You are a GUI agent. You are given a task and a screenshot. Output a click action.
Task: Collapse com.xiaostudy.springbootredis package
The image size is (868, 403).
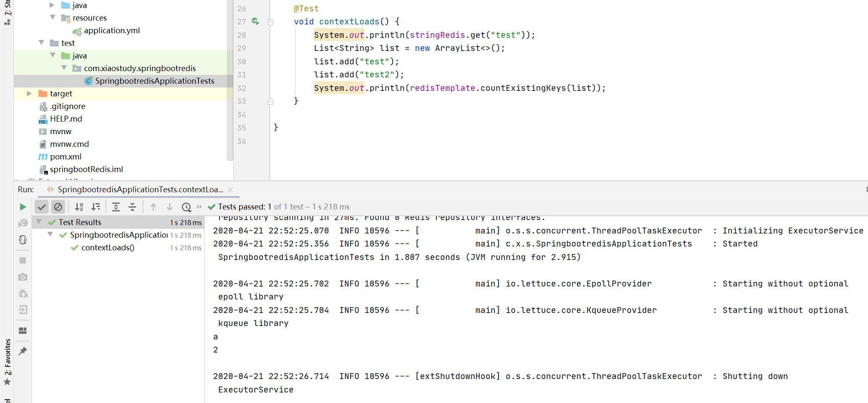64,68
